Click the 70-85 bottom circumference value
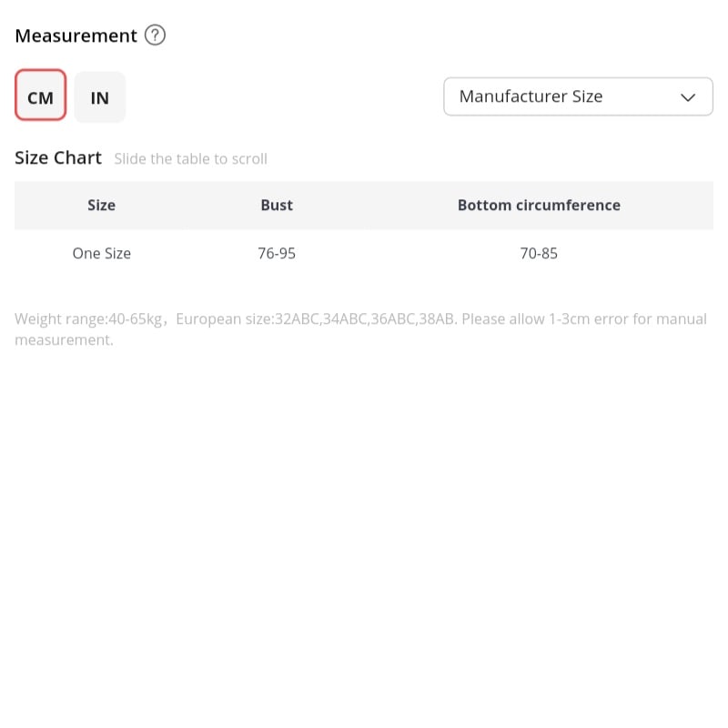 click(539, 253)
